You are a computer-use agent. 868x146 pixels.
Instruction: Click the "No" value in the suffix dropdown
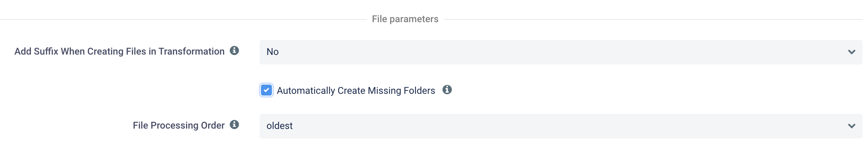pos(273,52)
